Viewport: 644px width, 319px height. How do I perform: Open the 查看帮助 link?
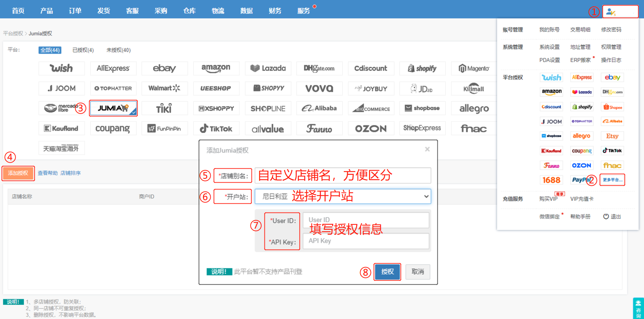pos(48,173)
